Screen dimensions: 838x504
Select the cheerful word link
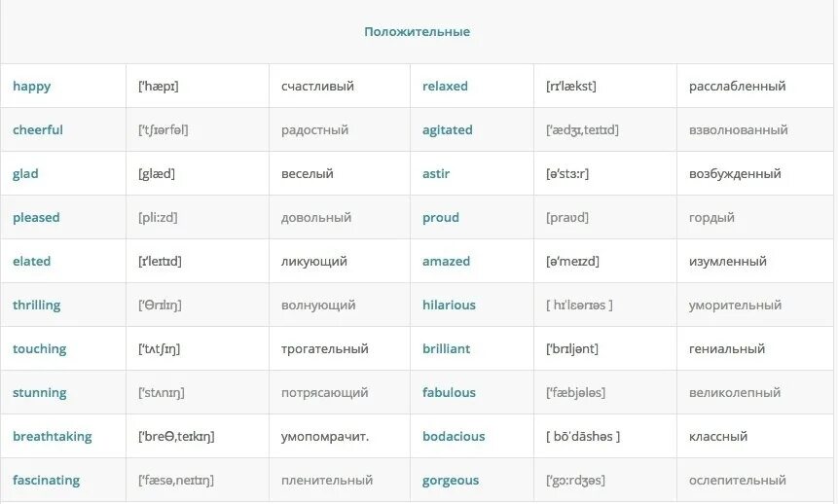[x=38, y=130]
